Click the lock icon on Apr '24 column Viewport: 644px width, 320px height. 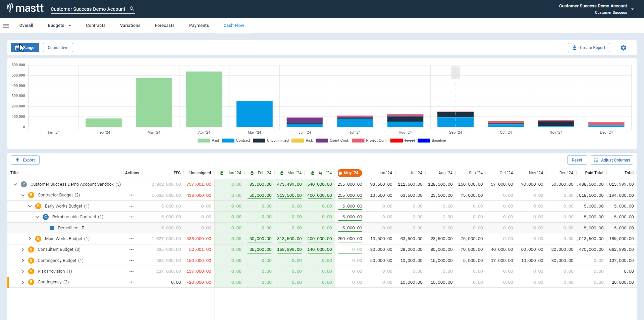click(x=313, y=173)
